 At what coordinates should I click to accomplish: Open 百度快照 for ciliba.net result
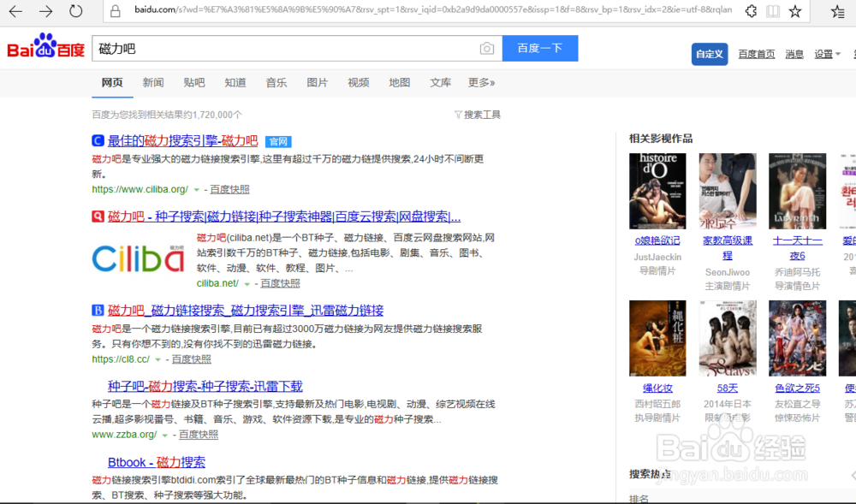tap(280, 283)
